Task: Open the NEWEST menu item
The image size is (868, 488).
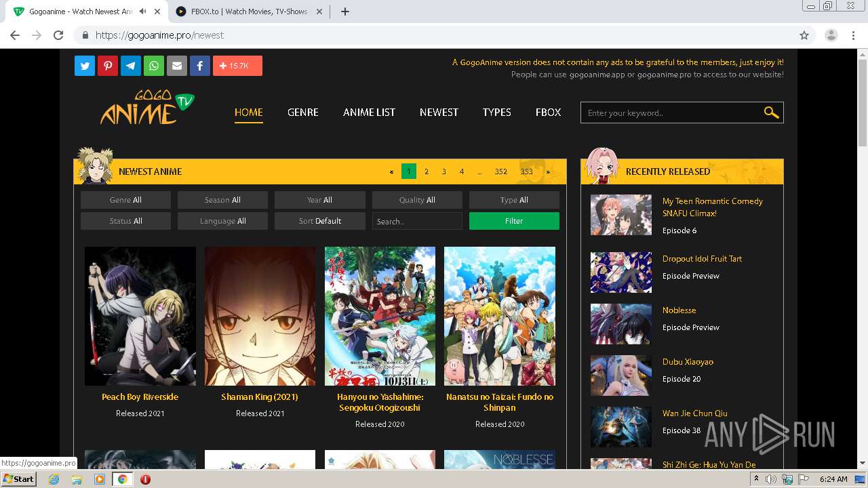Action: point(439,113)
